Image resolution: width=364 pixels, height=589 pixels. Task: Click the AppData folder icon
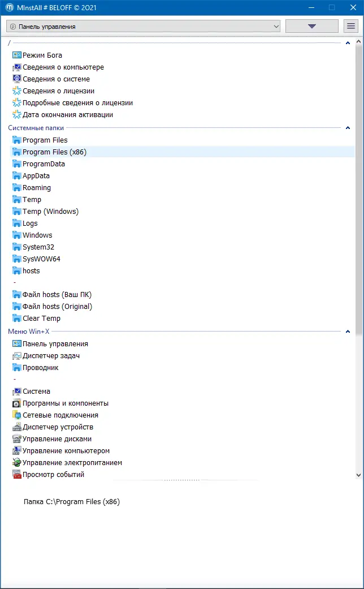pyautogui.click(x=16, y=176)
